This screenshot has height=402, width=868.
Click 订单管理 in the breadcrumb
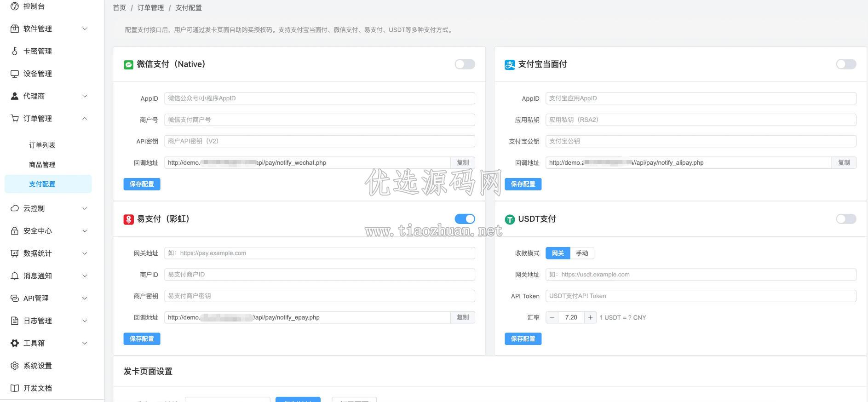point(151,8)
